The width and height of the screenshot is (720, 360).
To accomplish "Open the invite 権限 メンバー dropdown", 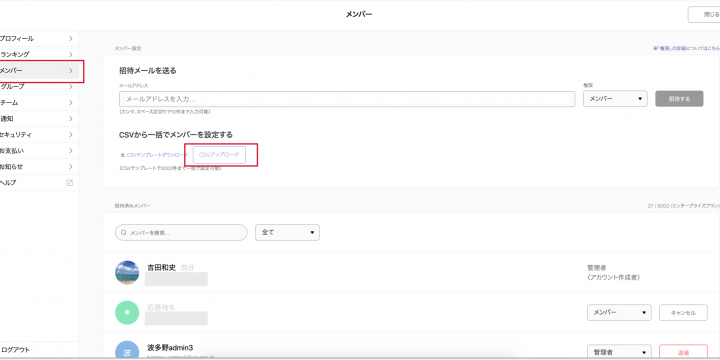I will tap(615, 99).
